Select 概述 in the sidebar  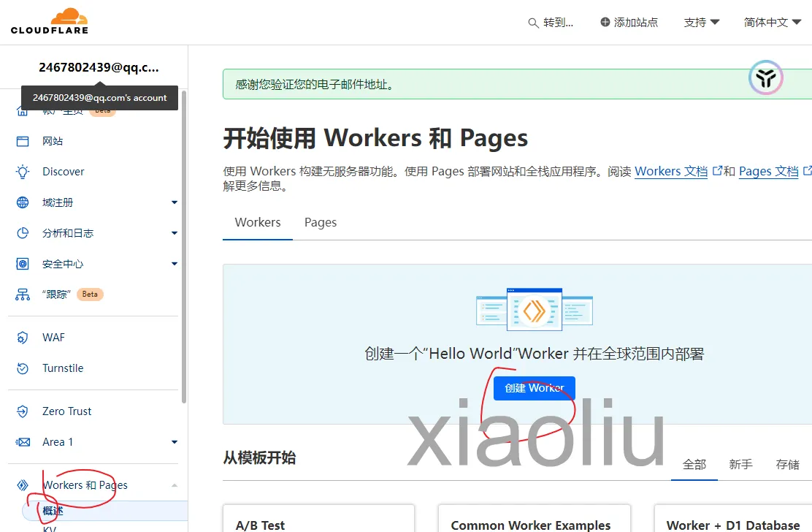(104, 511)
